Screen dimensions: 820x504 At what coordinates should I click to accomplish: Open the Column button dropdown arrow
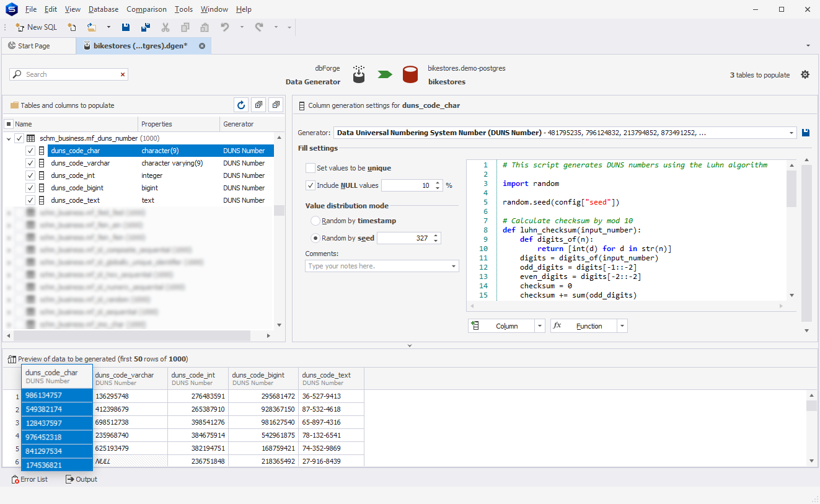539,326
